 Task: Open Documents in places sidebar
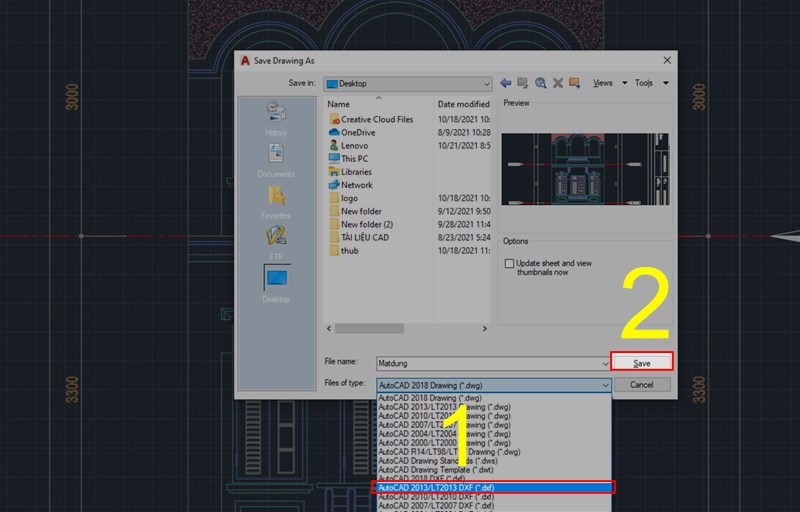pyautogui.click(x=276, y=161)
